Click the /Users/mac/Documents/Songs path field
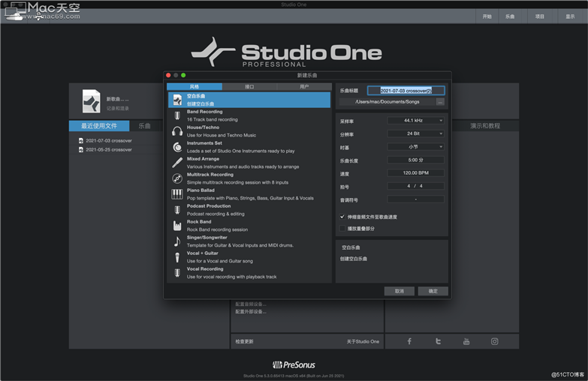Viewport: 588px width, 381px height. coord(387,102)
